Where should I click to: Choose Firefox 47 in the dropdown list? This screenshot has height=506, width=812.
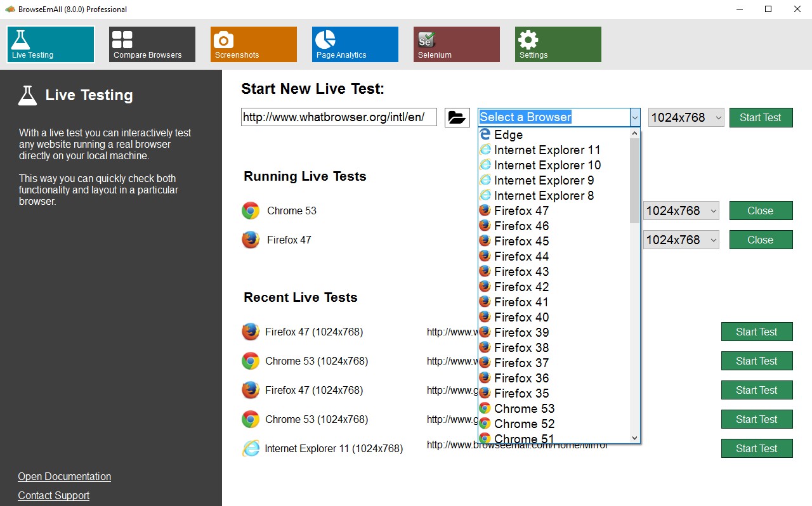point(554,211)
